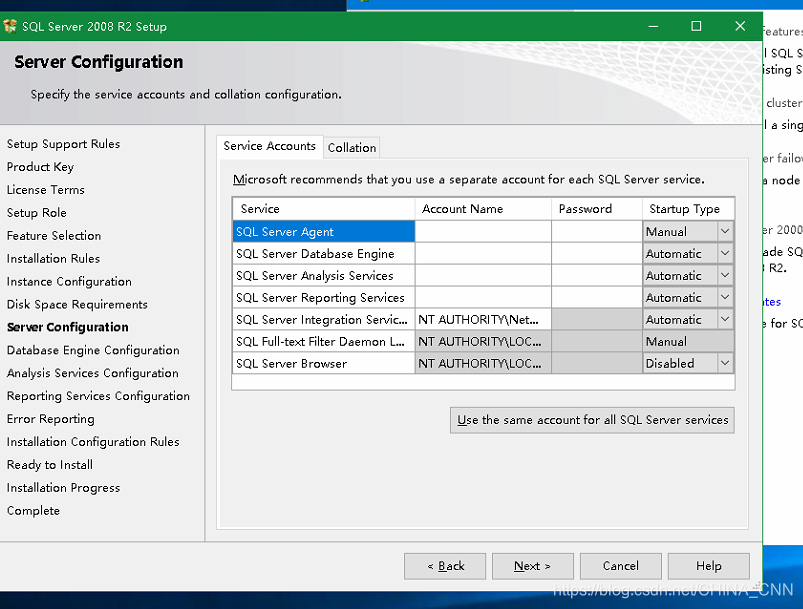803x609 pixels.
Task: Click Reporting Services Configuration in the step list
Action: click(x=98, y=396)
